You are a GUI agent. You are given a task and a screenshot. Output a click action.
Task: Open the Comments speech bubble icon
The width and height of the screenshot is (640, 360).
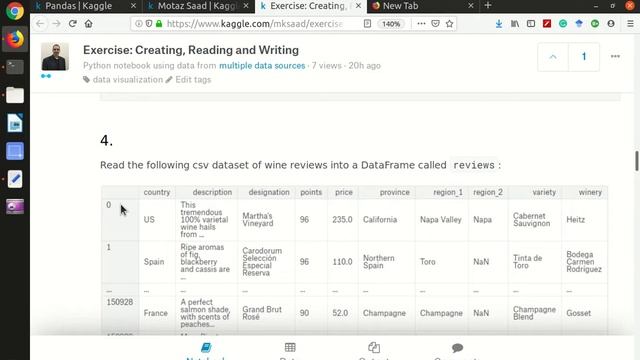[458, 348]
